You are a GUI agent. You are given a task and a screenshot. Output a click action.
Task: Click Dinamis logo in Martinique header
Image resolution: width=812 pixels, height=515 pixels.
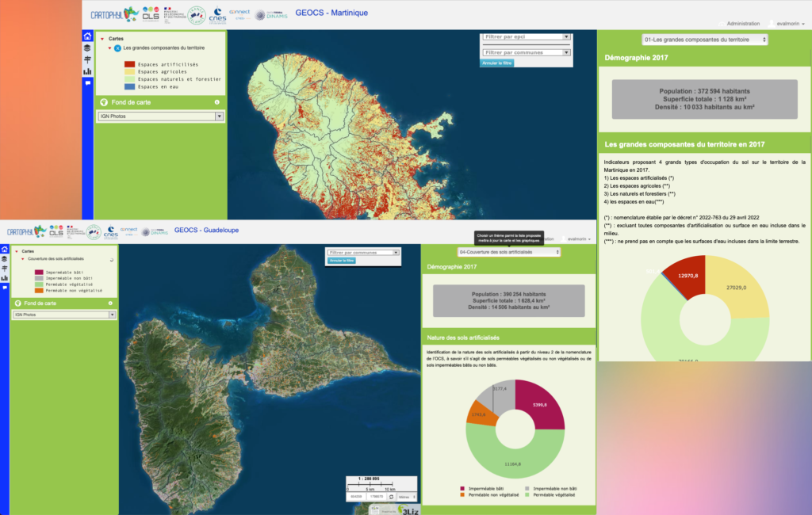point(272,15)
